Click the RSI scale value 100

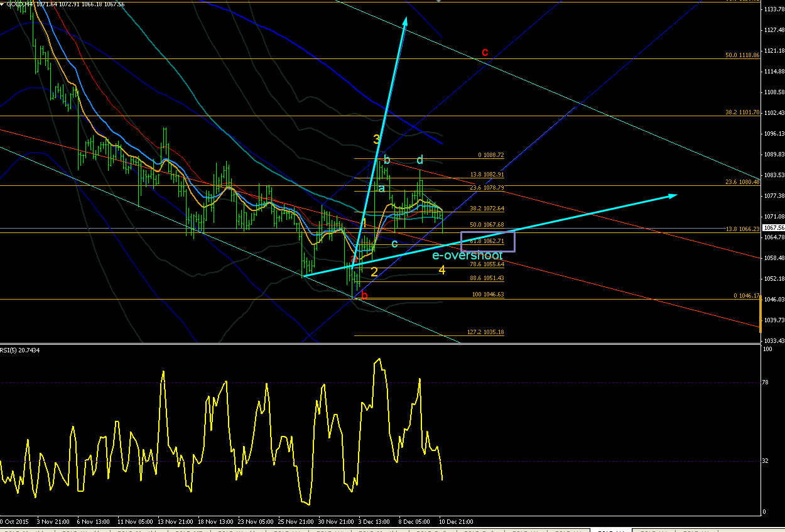(767, 349)
